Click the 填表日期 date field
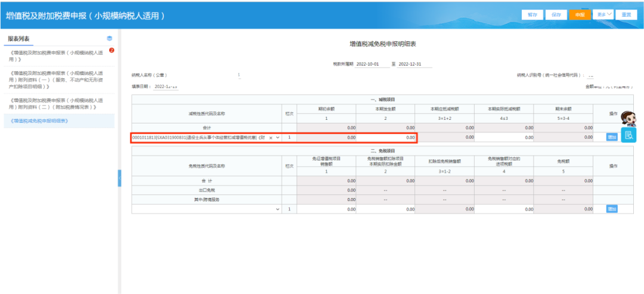This screenshot has width=644, height=294. click(x=166, y=87)
